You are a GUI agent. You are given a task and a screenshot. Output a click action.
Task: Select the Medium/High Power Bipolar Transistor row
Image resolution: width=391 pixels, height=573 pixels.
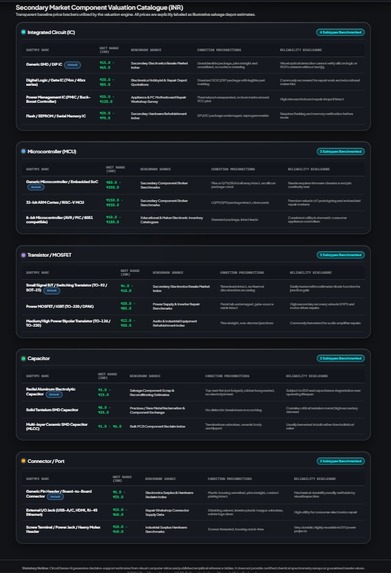click(x=194, y=323)
